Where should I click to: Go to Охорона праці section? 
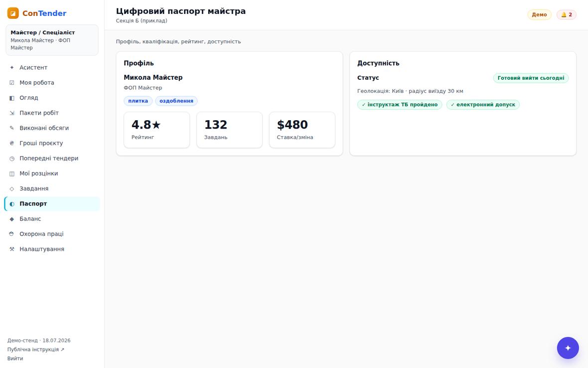tap(52, 234)
